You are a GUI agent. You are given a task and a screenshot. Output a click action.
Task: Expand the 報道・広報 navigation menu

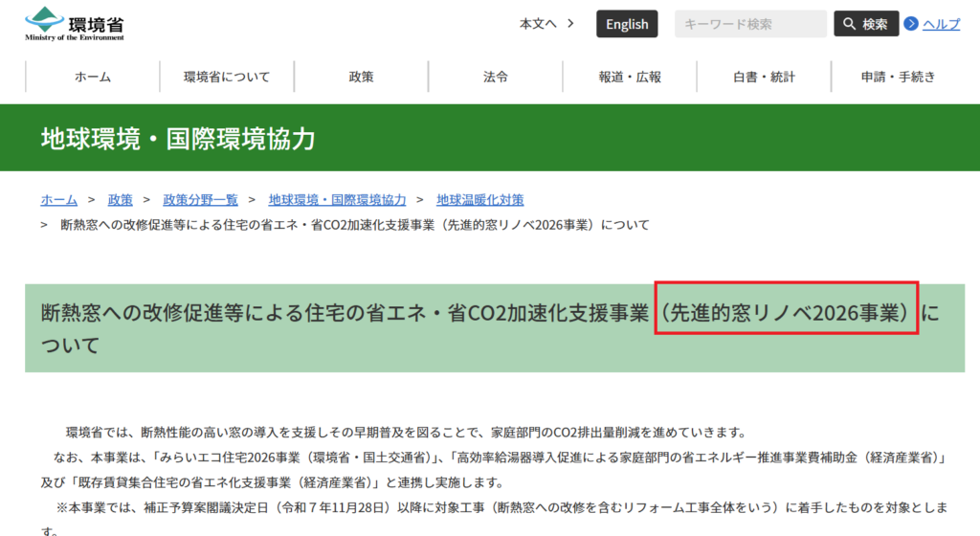(x=630, y=77)
